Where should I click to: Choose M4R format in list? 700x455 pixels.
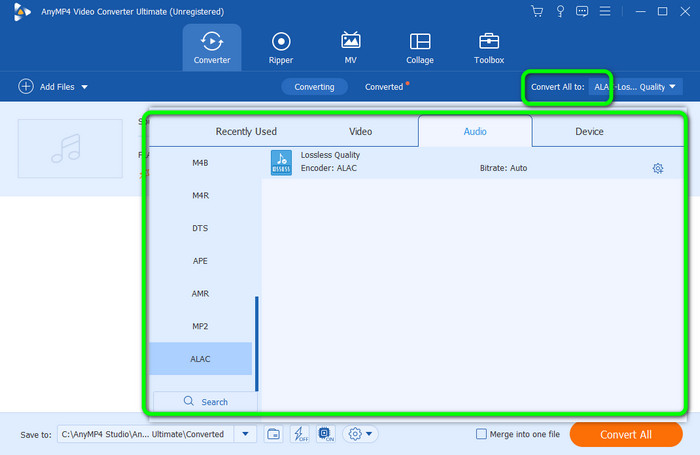tap(200, 196)
